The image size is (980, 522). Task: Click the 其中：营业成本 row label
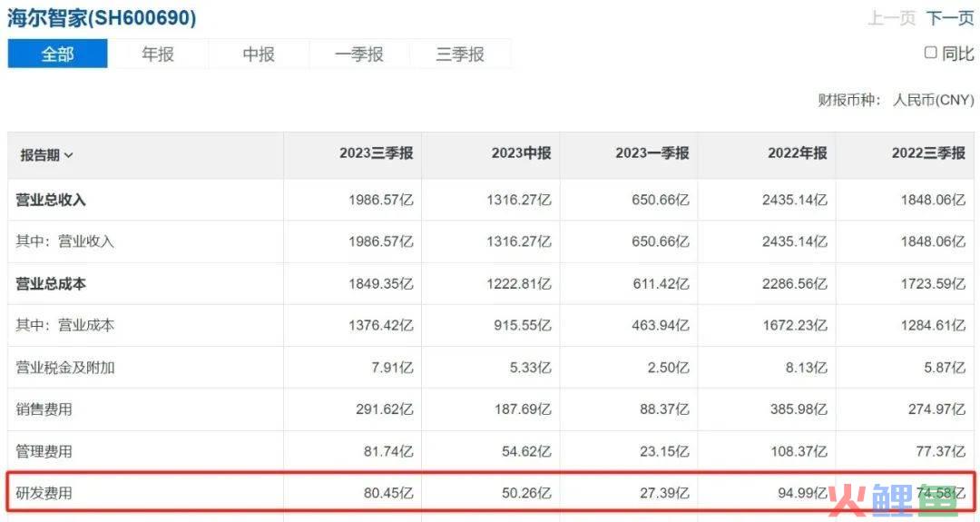click(65, 325)
